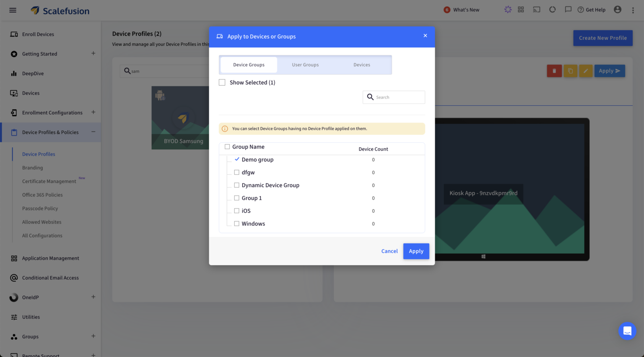
Task: Switch to the User Groups tab
Action: tap(305, 65)
